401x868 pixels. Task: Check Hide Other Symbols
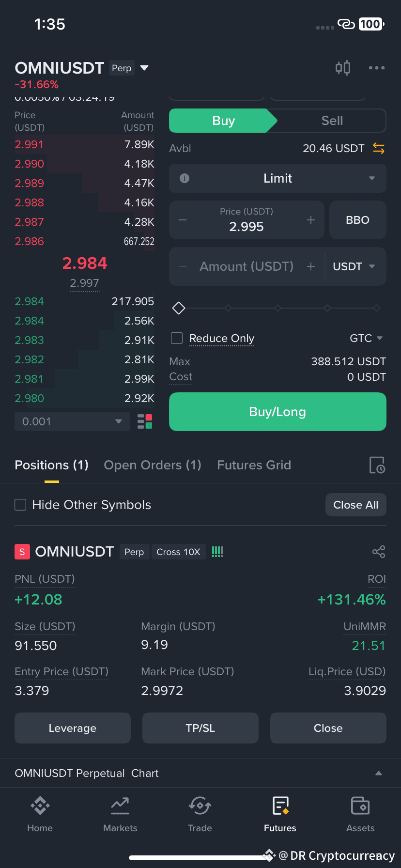(20, 505)
